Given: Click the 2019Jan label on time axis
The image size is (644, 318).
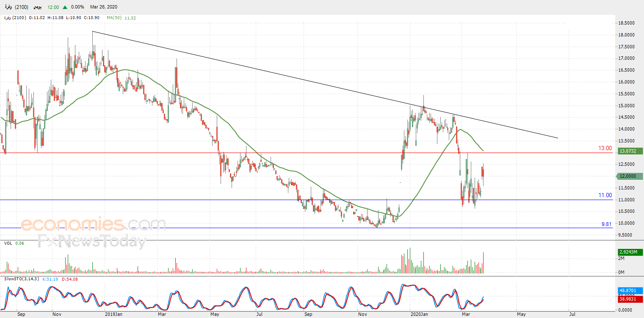Looking at the screenshot, I should 113,314.
